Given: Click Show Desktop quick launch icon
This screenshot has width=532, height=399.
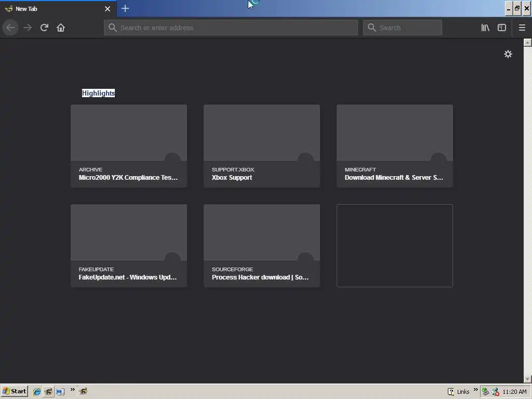Looking at the screenshot, I should pos(60,392).
